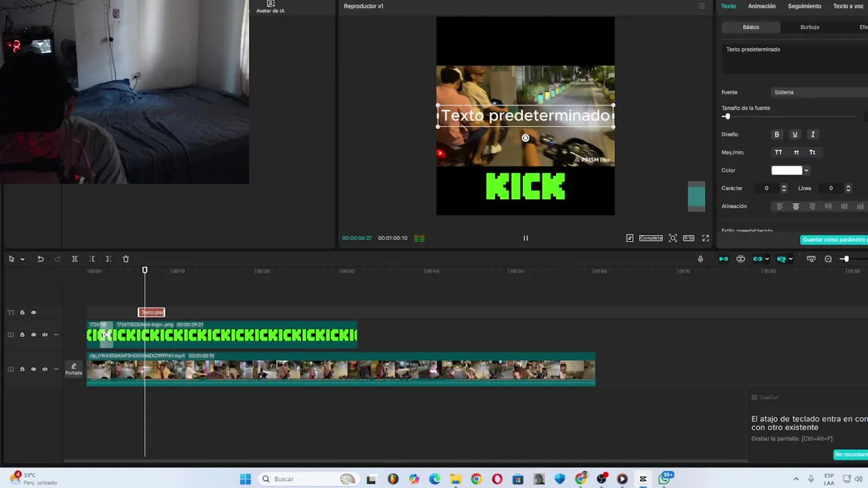Apply underline formatting
The height and width of the screenshot is (488, 868).
tap(795, 134)
